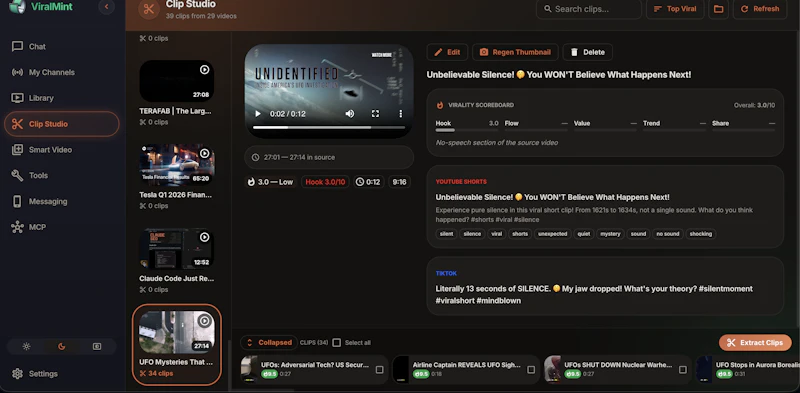
Task: Tick checkbox for UFOs: Adversarial Tech clip
Action: point(379,370)
